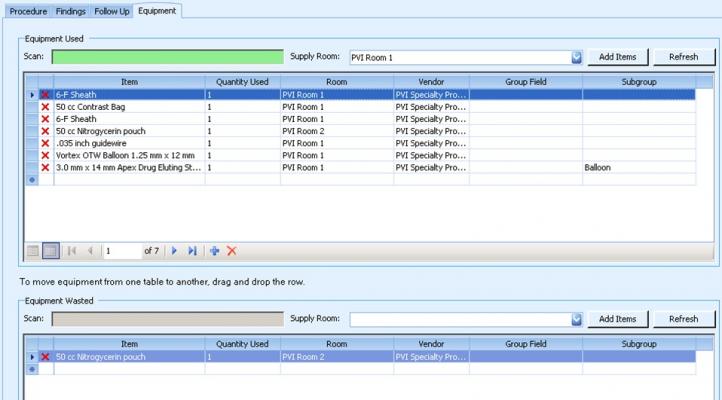The height and width of the screenshot is (400, 722).
Task: Click the page number box in pager
Action: tap(121, 251)
